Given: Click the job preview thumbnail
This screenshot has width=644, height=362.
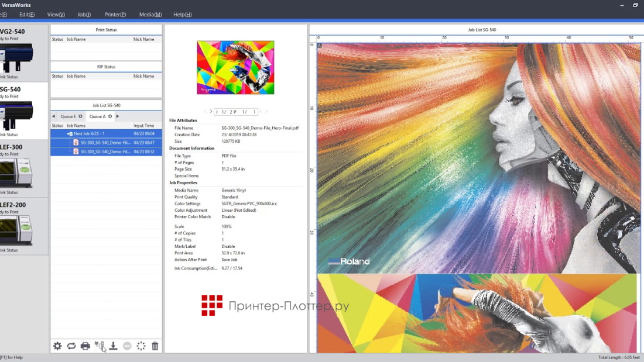Looking at the screenshot, I should 235,68.
